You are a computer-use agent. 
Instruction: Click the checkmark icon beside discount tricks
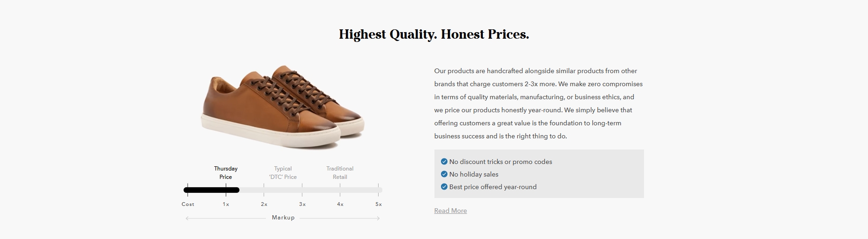pyautogui.click(x=444, y=162)
